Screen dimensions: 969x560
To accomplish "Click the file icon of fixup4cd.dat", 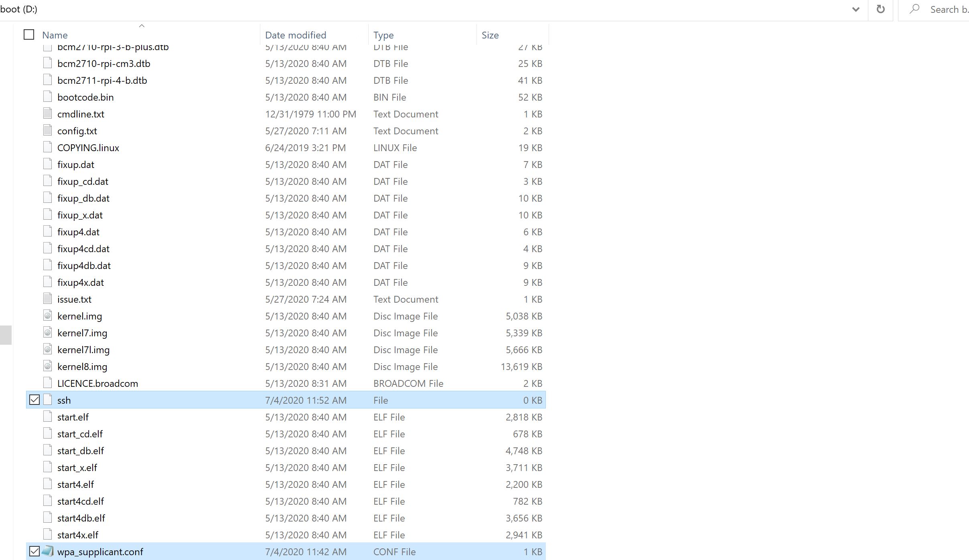I will click(x=47, y=248).
